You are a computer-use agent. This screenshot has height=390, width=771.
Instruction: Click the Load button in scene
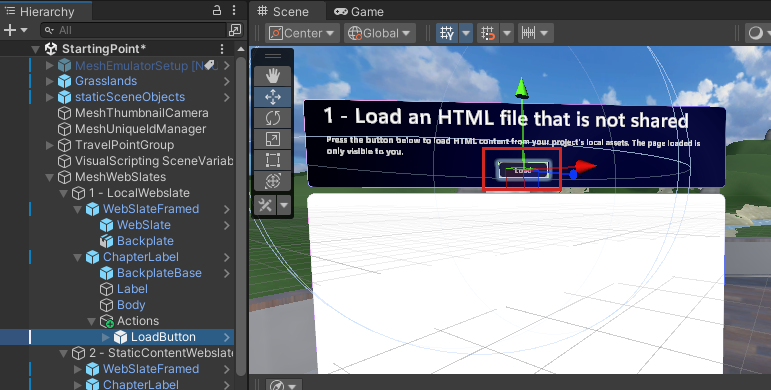(x=523, y=170)
